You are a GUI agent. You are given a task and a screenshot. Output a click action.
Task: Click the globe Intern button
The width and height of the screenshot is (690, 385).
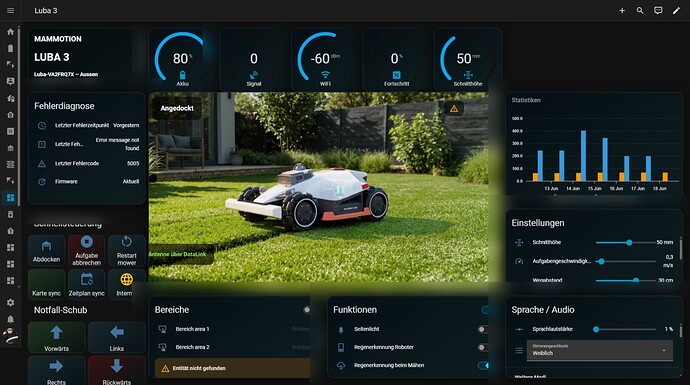coord(126,284)
